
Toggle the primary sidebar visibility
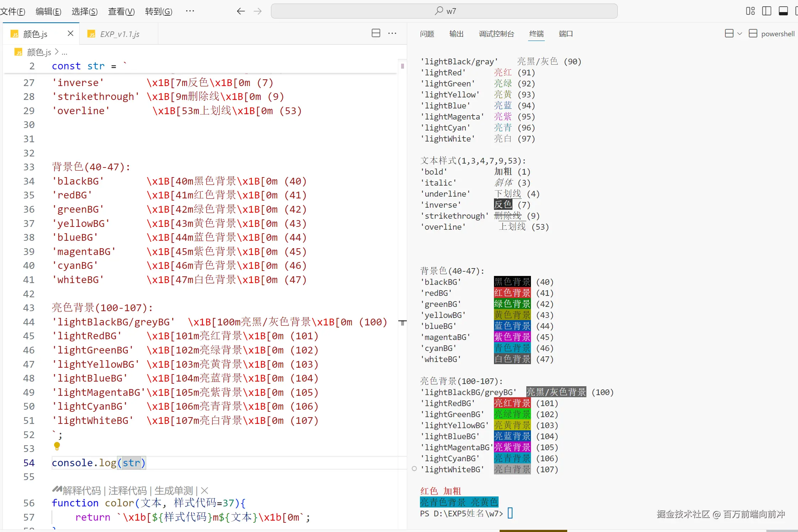coord(767,11)
